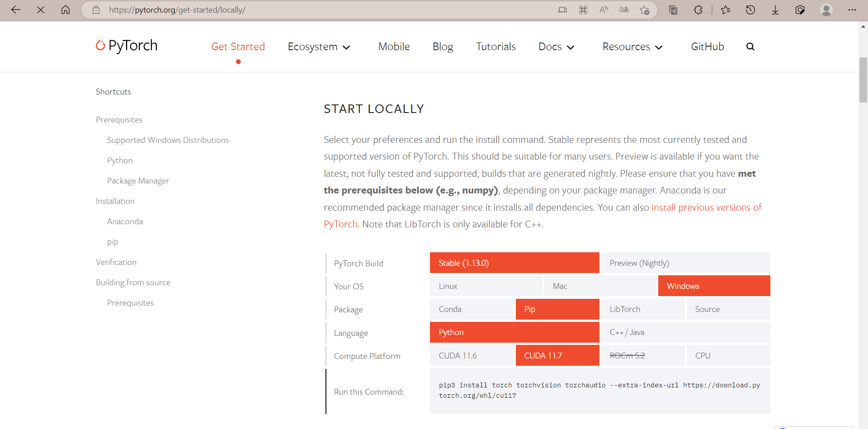Open the app available screen icon in address bar

coord(562,9)
